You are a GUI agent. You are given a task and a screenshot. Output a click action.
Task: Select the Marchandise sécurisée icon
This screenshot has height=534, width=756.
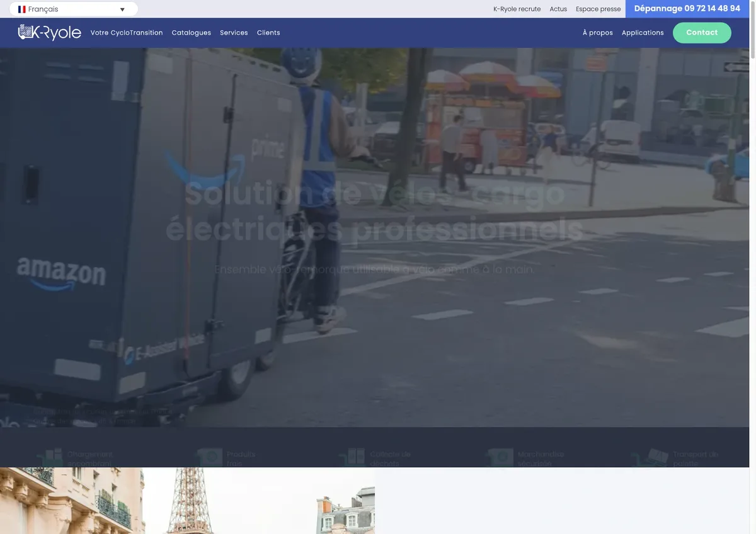point(500,458)
